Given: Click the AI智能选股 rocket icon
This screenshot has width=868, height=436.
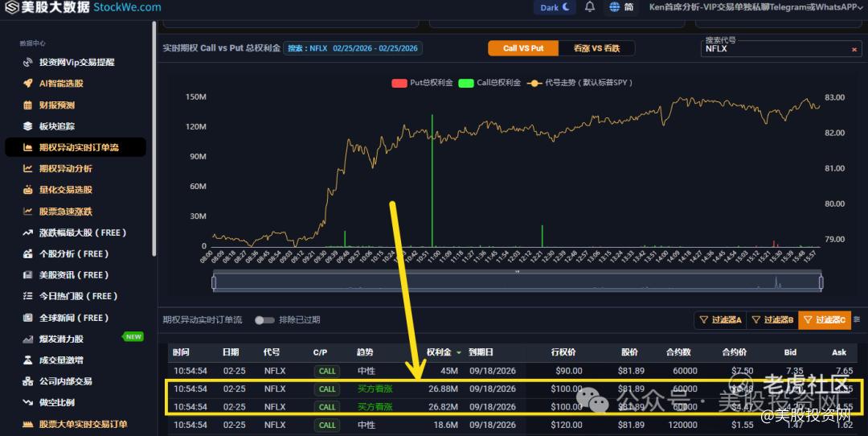Looking at the screenshot, I should (27, 84).
